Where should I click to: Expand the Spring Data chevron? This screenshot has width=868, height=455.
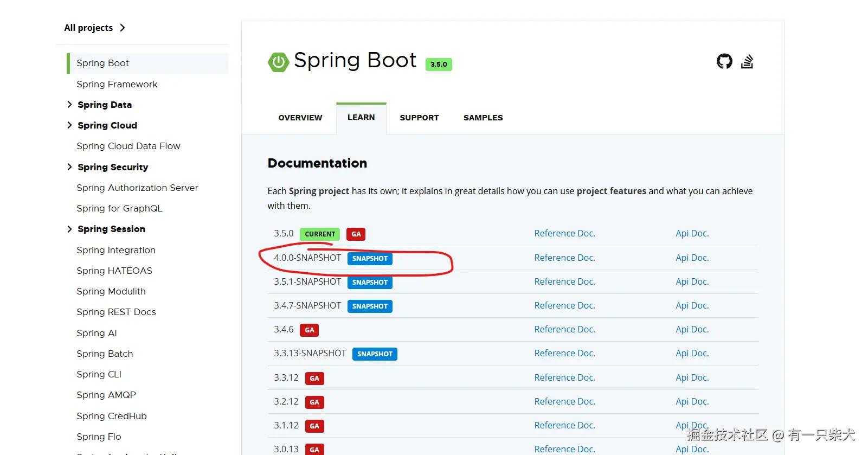coord(69,105)
